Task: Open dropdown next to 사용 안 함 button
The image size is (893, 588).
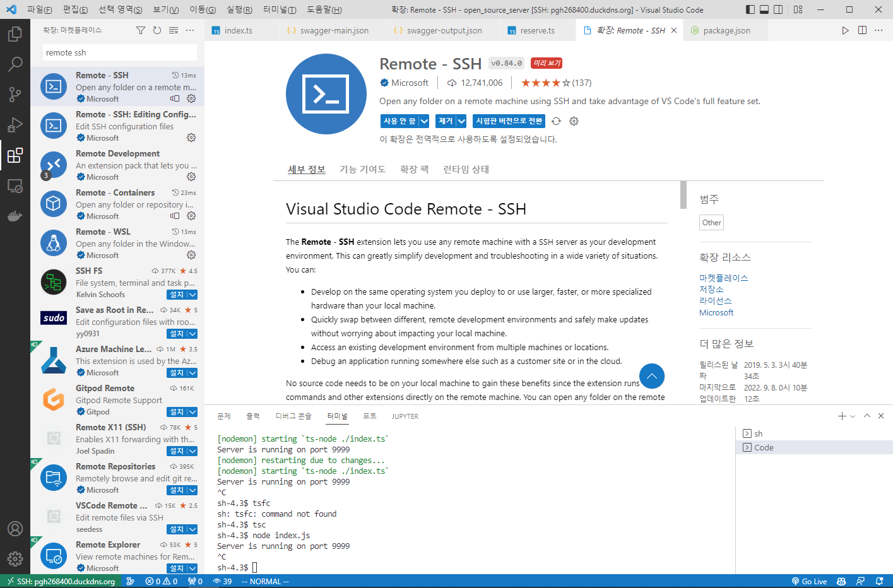Action: pos(424,121)
